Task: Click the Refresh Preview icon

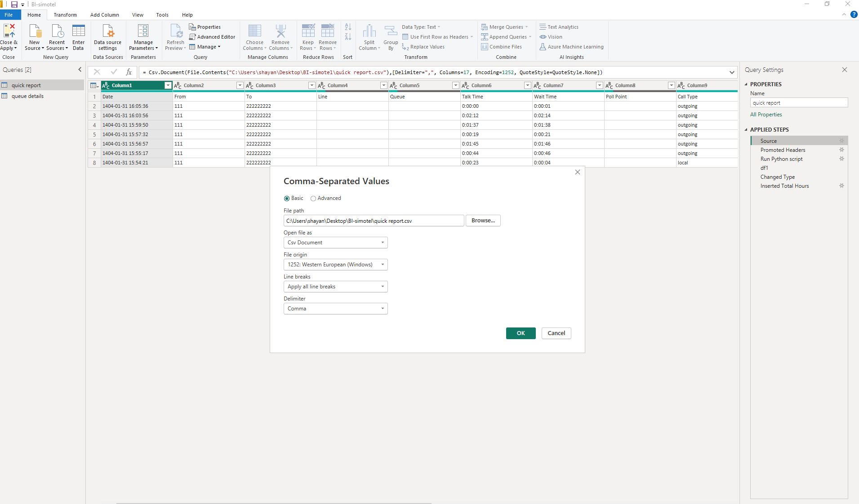Action: point(175,31)
